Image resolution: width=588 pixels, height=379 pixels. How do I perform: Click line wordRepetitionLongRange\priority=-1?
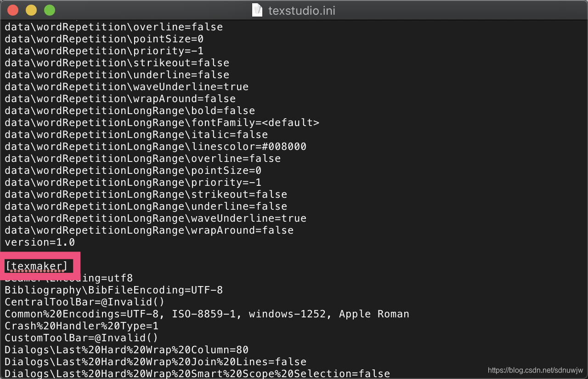click(133, 183)
